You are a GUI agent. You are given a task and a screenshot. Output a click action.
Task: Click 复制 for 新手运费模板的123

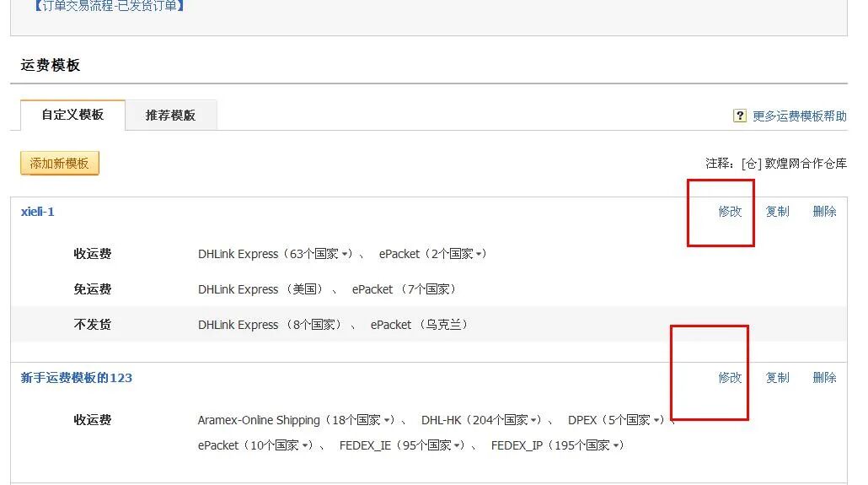(x=777, y=378)
